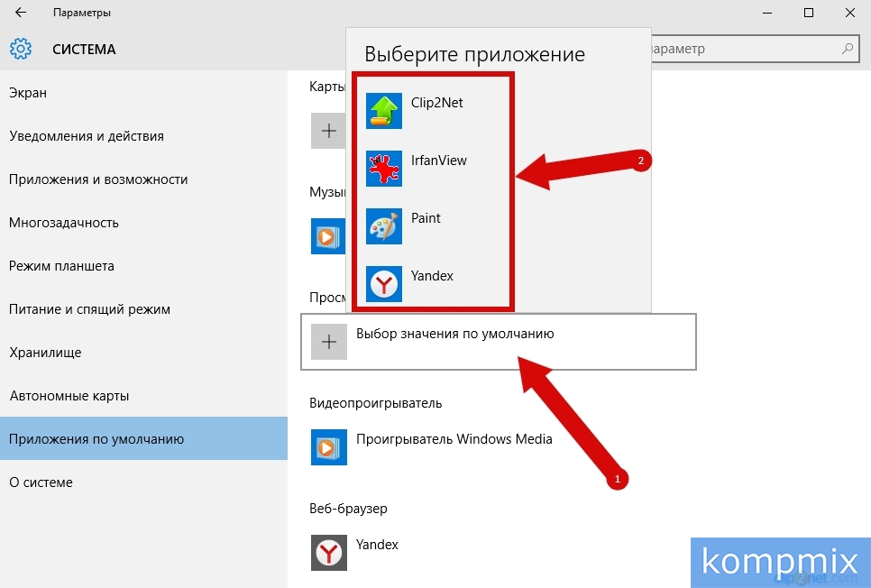Viewport: 871px width, 588px height.
Task: Click the plus icon under Карты
Action: click(x=327, y=131)
